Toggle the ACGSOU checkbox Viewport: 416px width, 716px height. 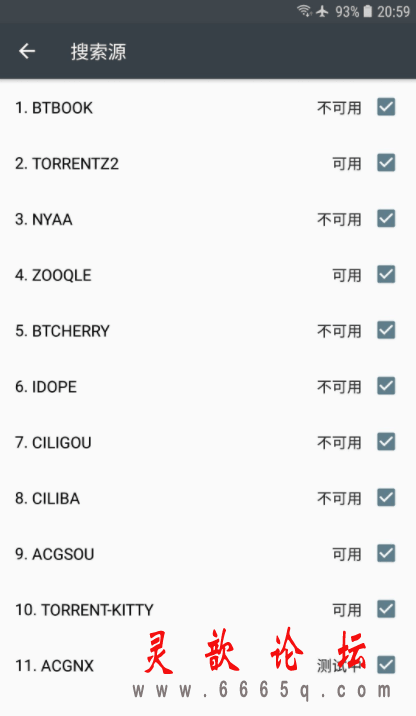[x=386, y=553]
